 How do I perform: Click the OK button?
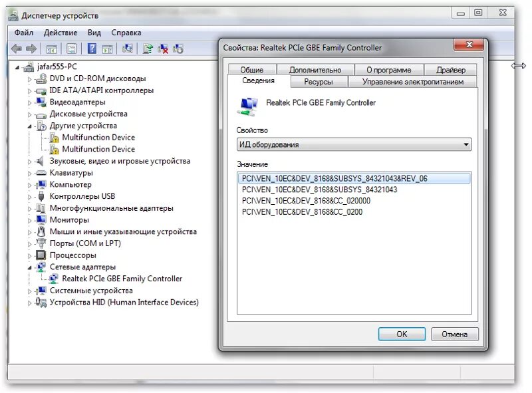402,334
